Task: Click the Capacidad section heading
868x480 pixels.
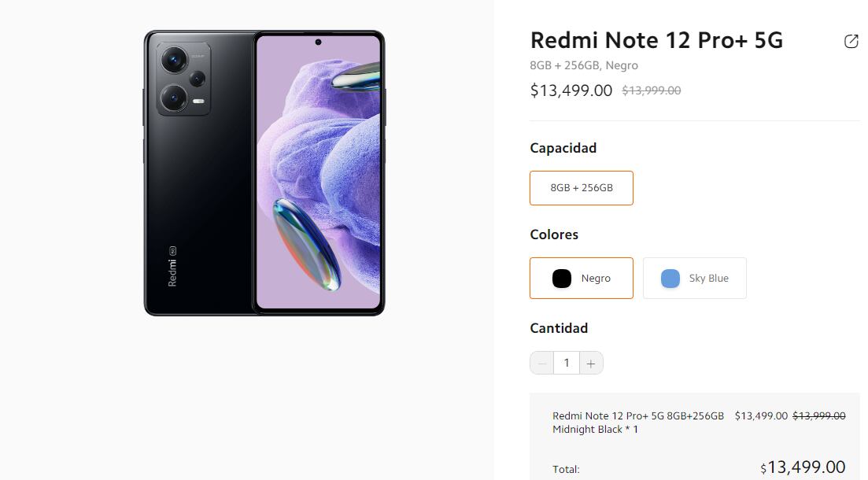Action: (x=563, y=148)
